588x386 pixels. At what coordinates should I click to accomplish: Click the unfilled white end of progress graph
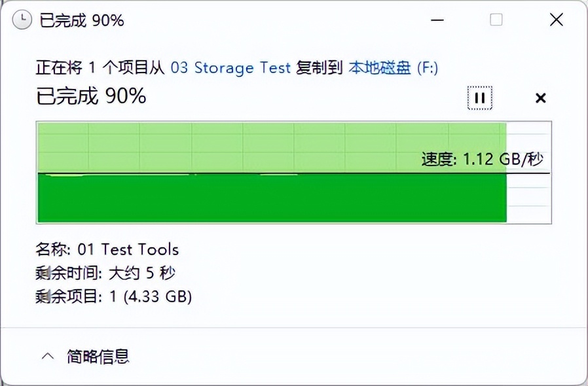pos(528,196)
